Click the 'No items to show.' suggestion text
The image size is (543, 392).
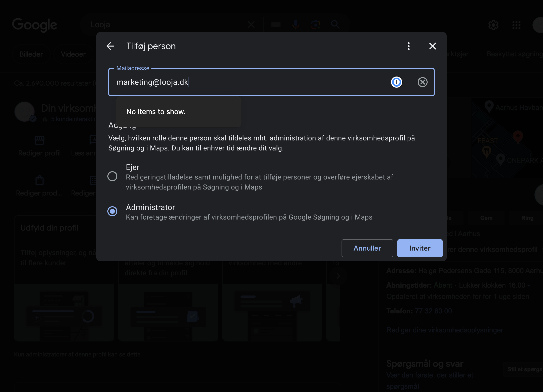pyautogui.click(x=156, y=112)
